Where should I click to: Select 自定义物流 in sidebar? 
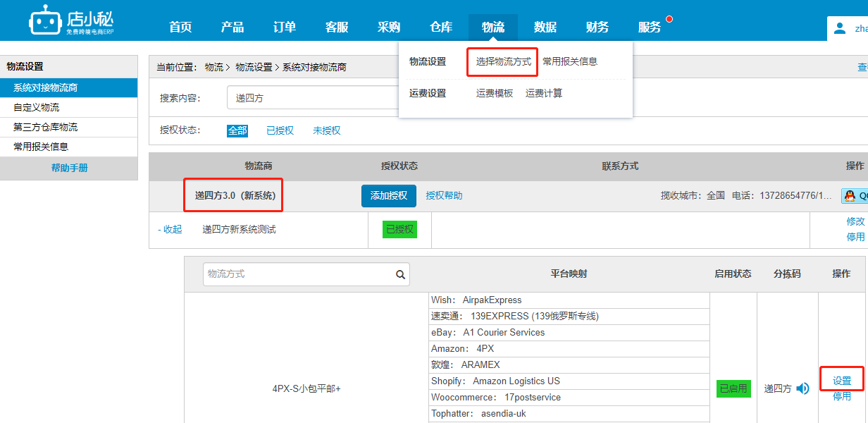click(x=69, y=107)
